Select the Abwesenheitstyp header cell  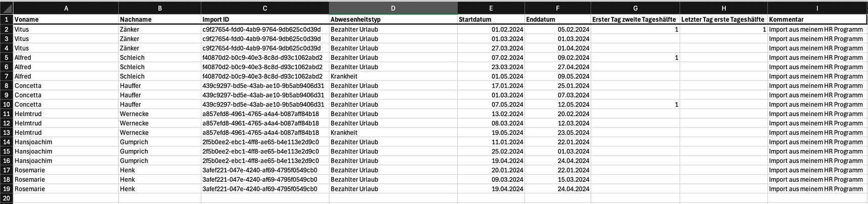[393, 20]
